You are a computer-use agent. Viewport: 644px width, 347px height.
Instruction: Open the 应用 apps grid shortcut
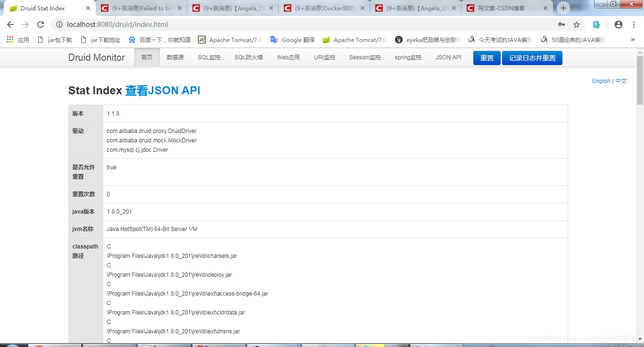[x=18, y=40]
